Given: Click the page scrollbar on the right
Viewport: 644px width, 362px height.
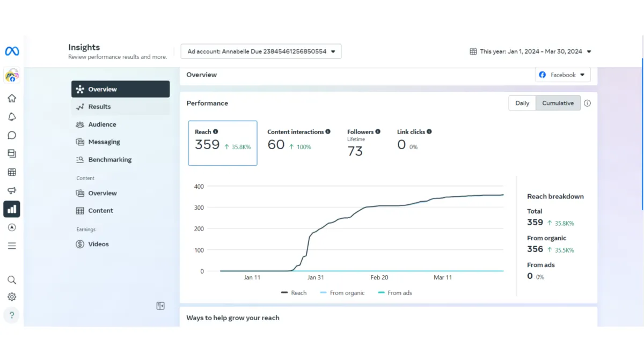Looking at the screenshot, I should 642,134.
